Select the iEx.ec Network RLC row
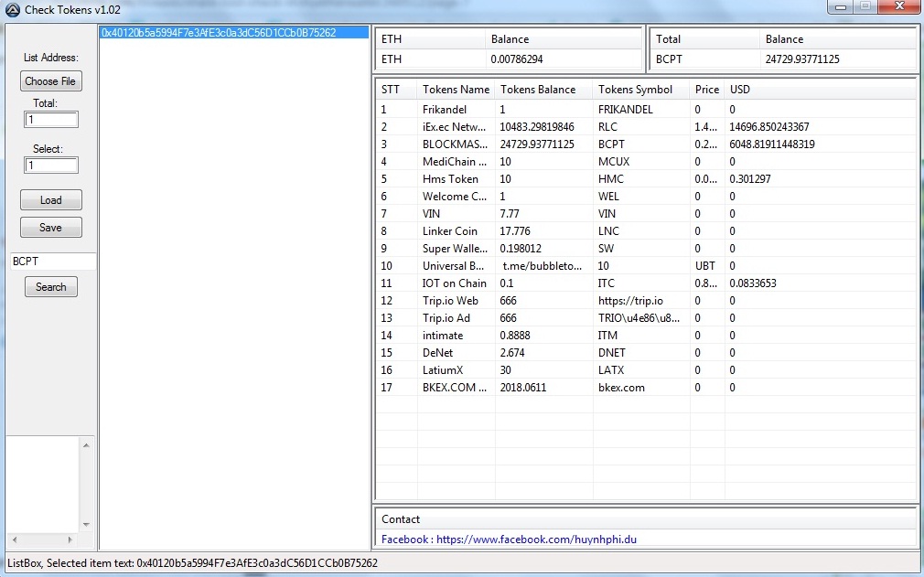Viewport: 924px width, 577px height. [640, 127]
